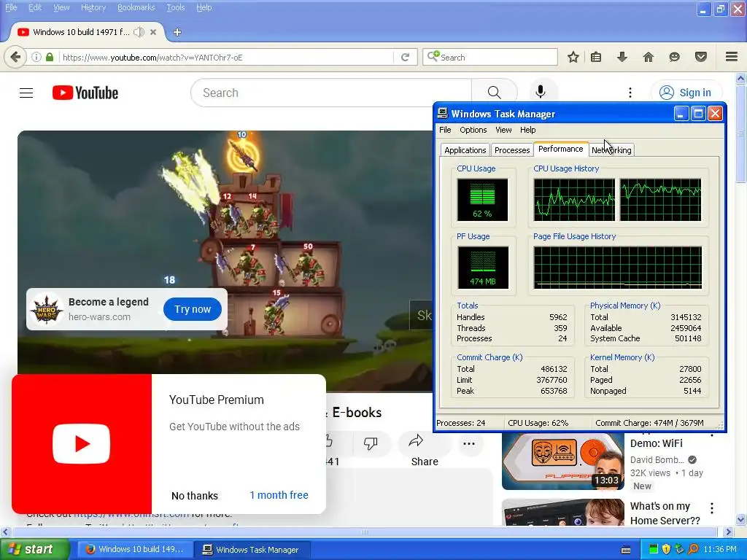747x560 pixels.
Task: Switch to the Applications tab
Action: click(x=465, y=150)
